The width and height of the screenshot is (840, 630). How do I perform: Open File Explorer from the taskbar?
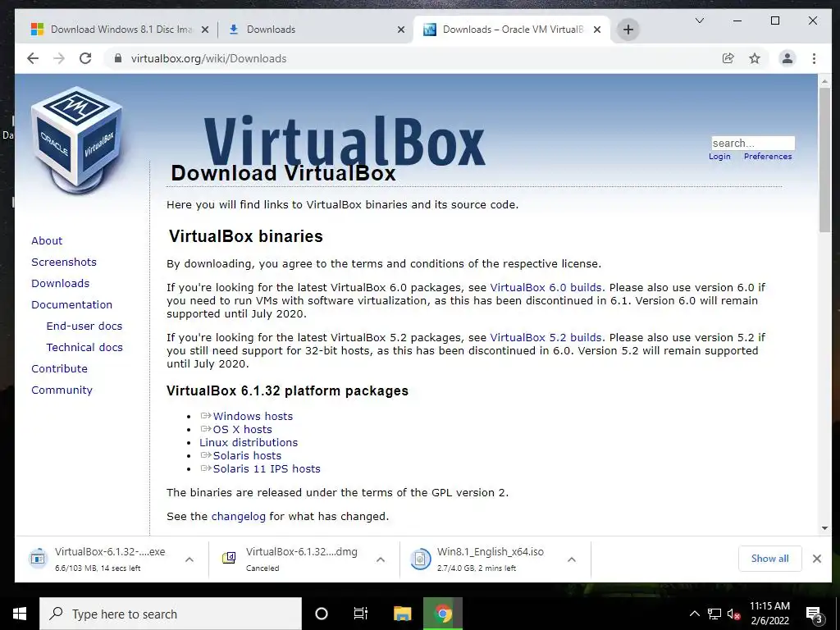pyautogui.click(x=402, y=614)
